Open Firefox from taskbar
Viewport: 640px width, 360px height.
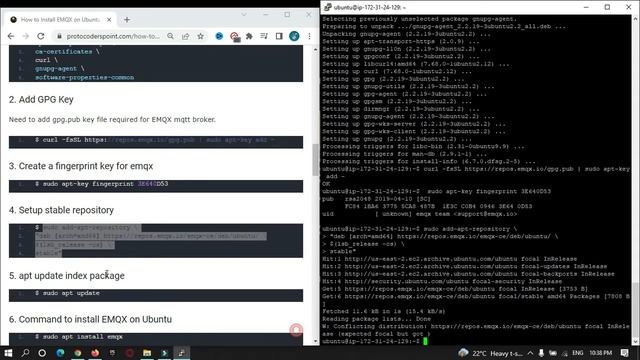(x=95, y=353)
